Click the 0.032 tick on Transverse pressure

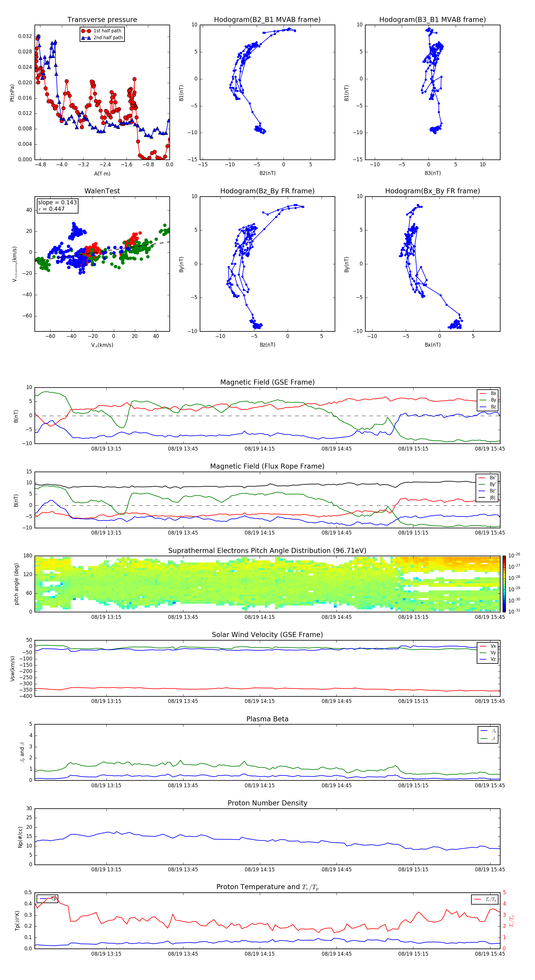pos(25,37)
